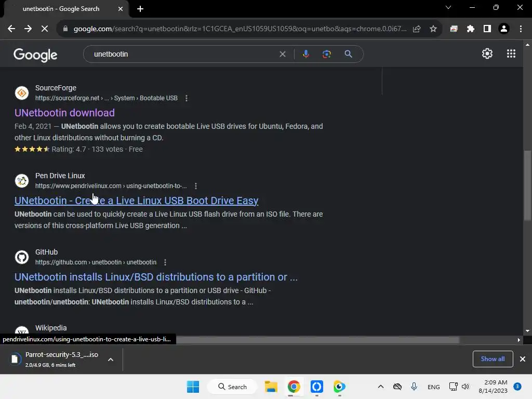Switch to Chrome in the taskbar
Viewport: 532px width, 399px height.
pos(294,387)
